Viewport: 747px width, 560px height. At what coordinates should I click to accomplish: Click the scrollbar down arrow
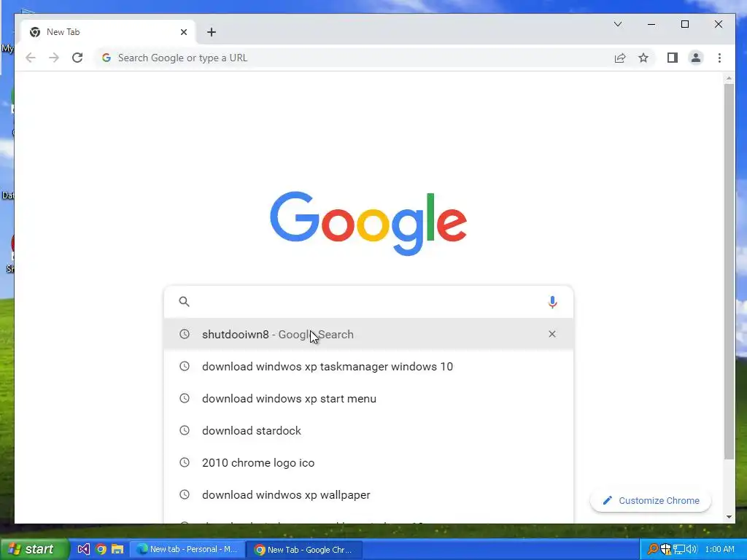point(729,517)
